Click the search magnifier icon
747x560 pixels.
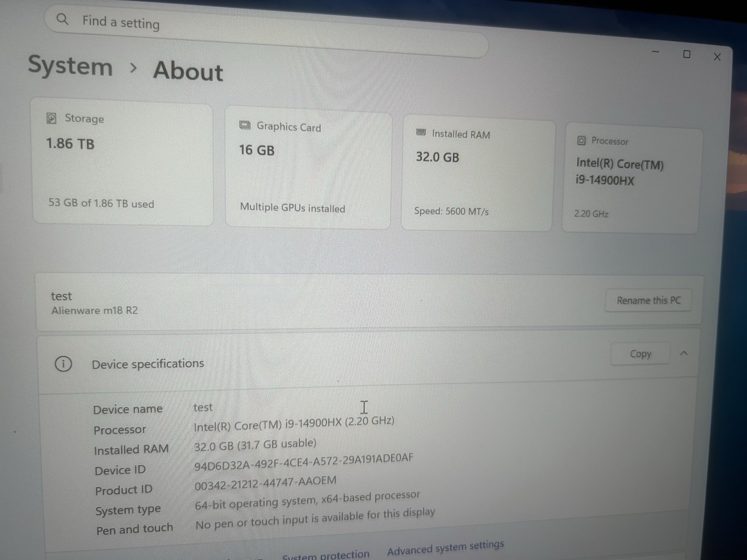click(62, 19)
